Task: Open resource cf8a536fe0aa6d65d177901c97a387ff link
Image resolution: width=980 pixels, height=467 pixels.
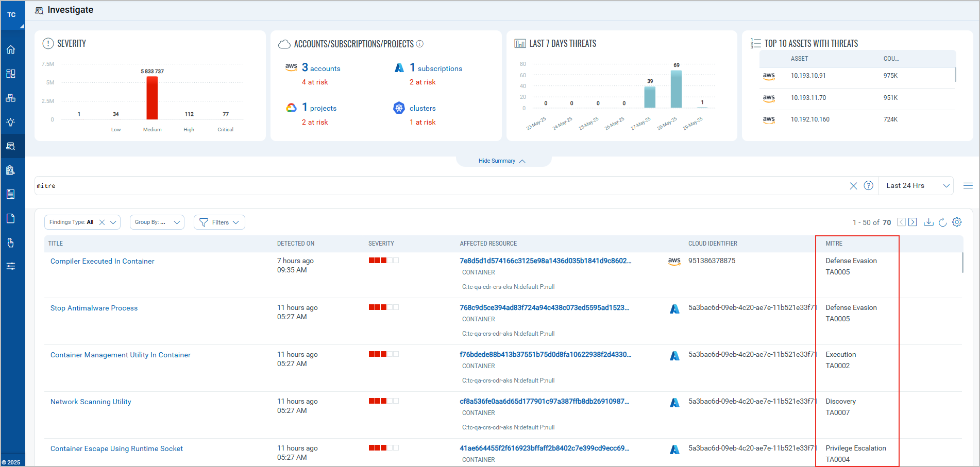Action: pyautogui.click(x=545, y=401)
